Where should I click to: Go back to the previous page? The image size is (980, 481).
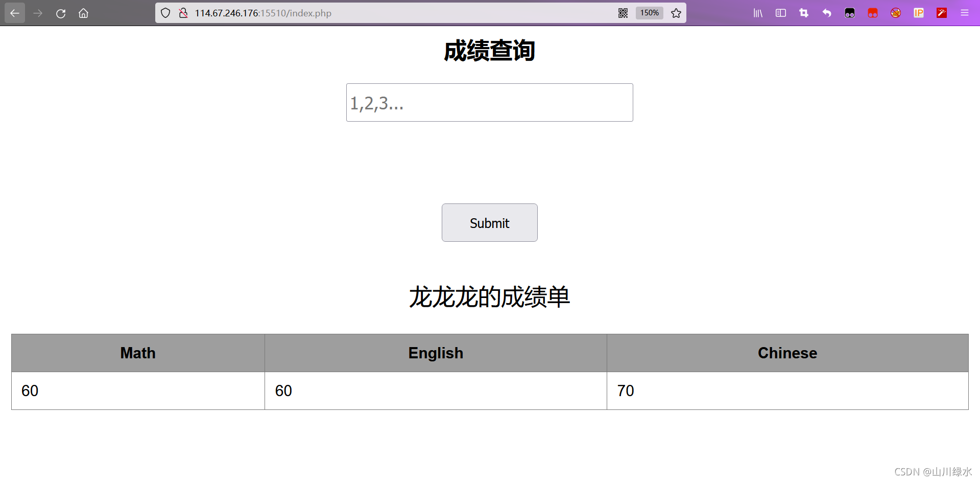pyautogui.click(x=15, y=13)
